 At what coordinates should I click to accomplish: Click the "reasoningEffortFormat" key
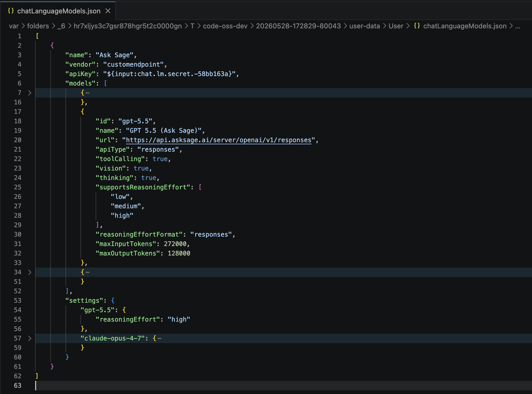(x=139, y=235)
